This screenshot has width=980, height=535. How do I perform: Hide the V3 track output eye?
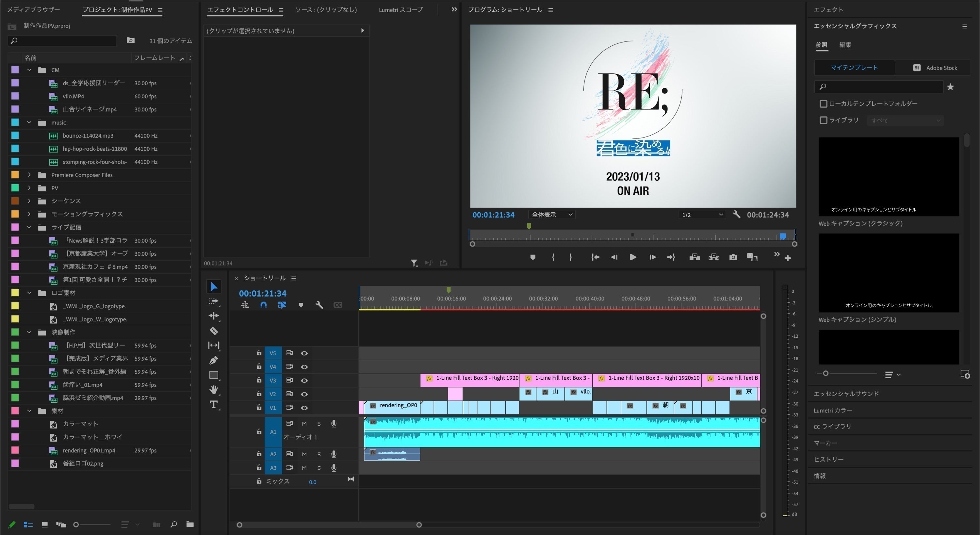point(304,381)
